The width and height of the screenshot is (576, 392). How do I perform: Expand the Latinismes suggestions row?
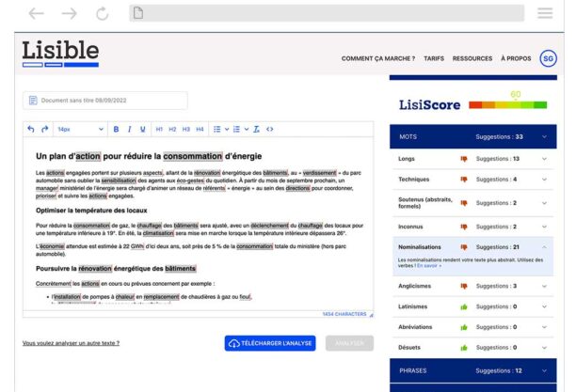tap(473, 306)
